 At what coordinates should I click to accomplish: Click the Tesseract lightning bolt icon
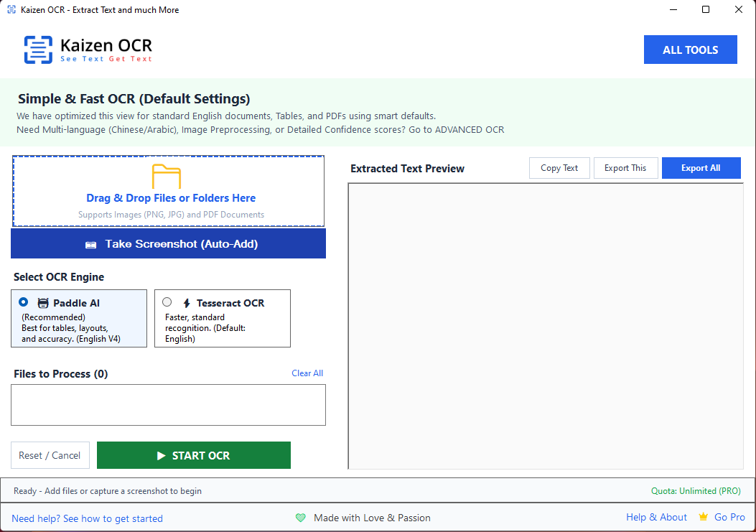[x=187, y=303]
